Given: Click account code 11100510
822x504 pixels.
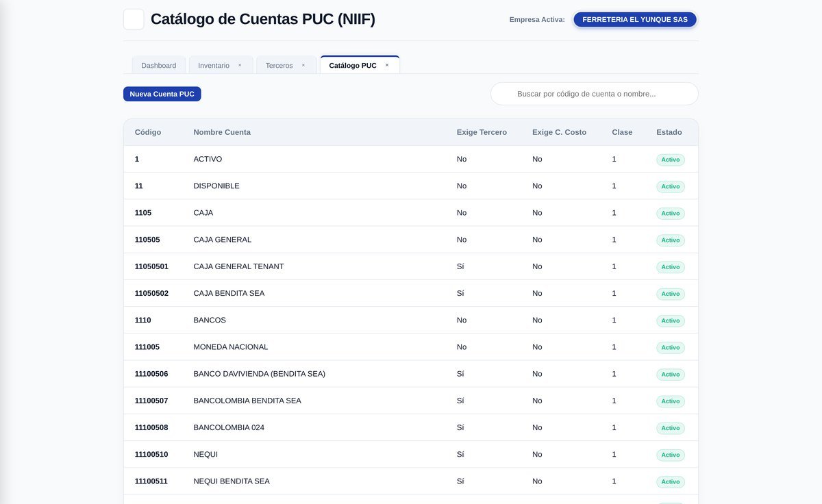Looking at the screenshot, I should tap(151, 454).
